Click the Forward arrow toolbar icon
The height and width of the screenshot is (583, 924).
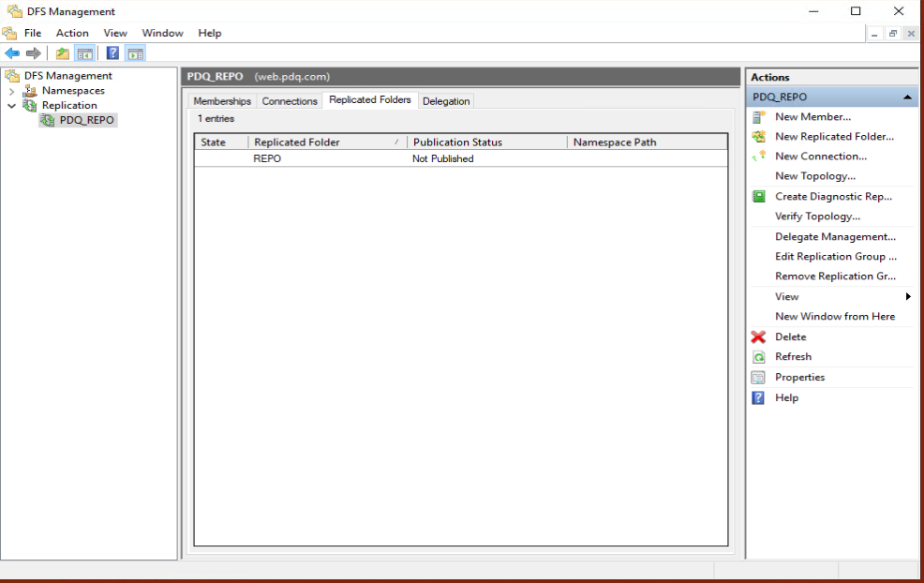tap(34, 53)
